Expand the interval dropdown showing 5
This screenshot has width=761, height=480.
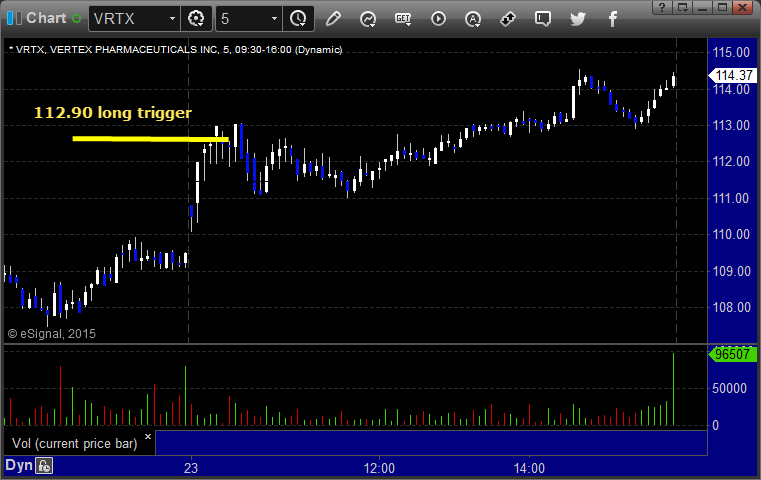pos(274,19)
